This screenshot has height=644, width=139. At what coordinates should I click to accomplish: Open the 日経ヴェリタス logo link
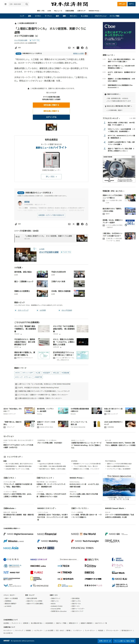click(112, 541)
